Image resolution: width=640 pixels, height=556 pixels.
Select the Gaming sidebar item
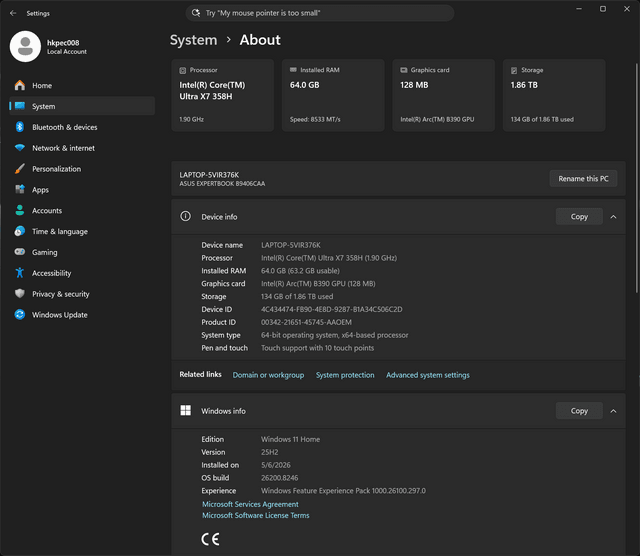[x=82, y=252]
